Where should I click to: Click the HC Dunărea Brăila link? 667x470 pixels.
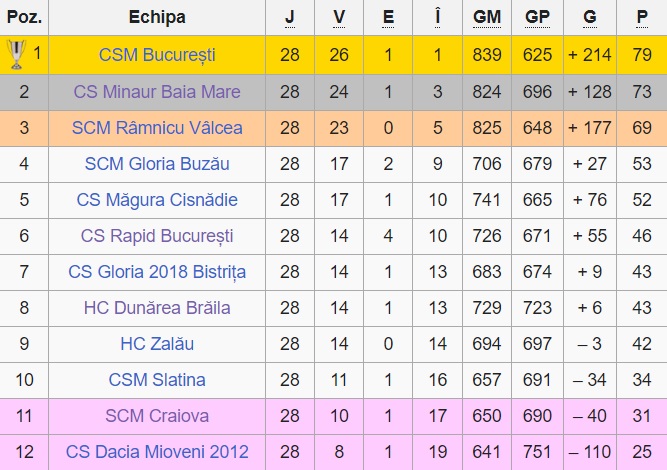tap(157, 308)
